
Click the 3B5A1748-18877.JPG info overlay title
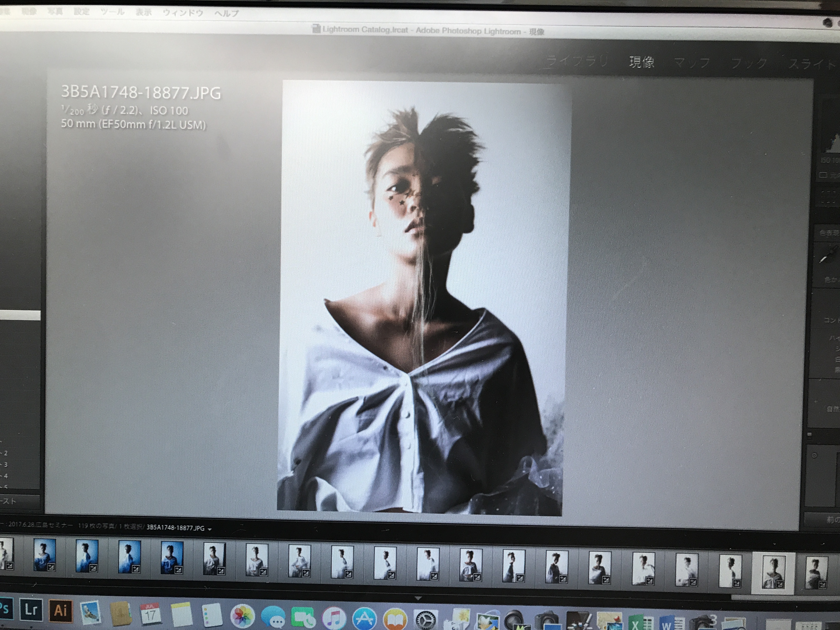point(141,92)
